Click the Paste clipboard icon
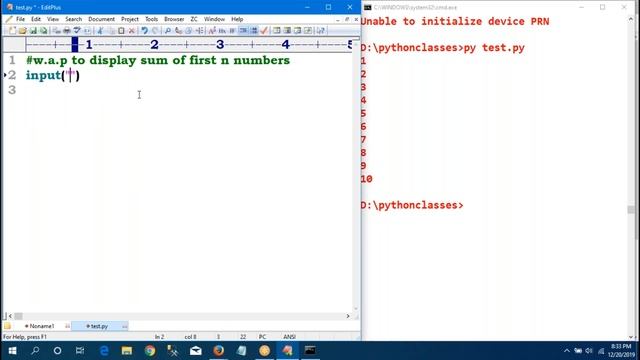640x360 pixels. (x=121, y=31)
